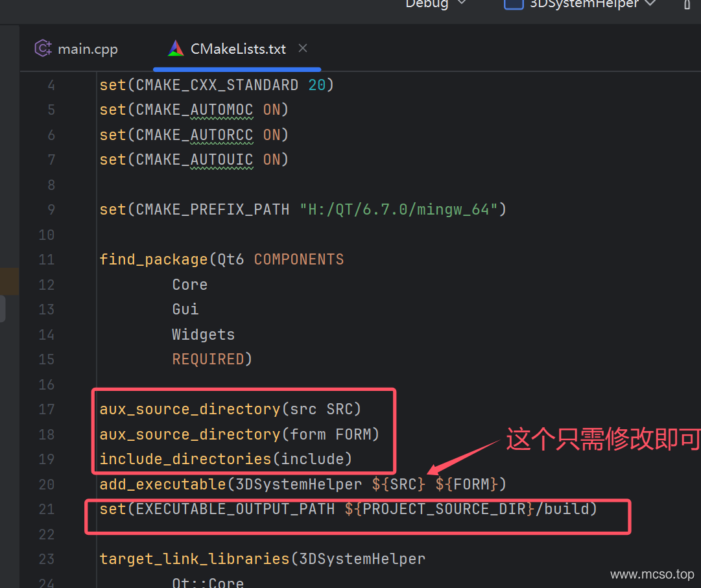
Task: Click Qt::Core on line 24
Action: click(208, 582)
